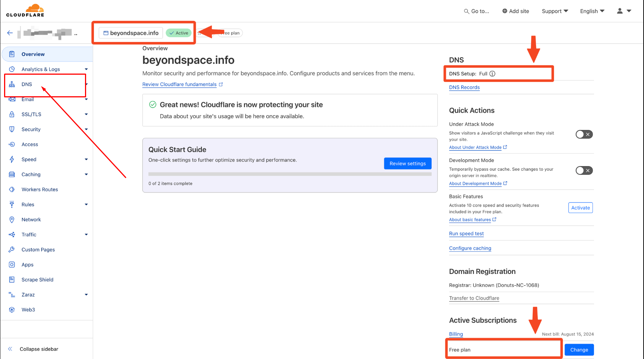Click the DNS Setup info icon

[492, 74]
